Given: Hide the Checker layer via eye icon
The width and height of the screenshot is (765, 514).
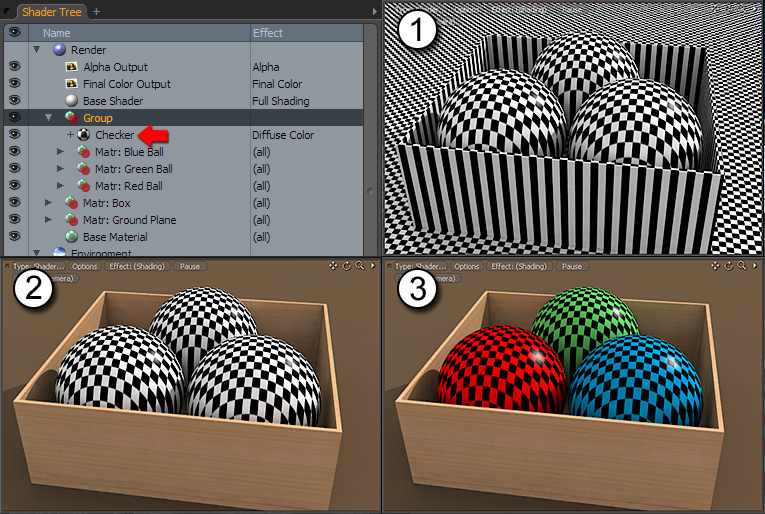Looking at the screenshot, I should pyautogui.click(x=14, y=135).
